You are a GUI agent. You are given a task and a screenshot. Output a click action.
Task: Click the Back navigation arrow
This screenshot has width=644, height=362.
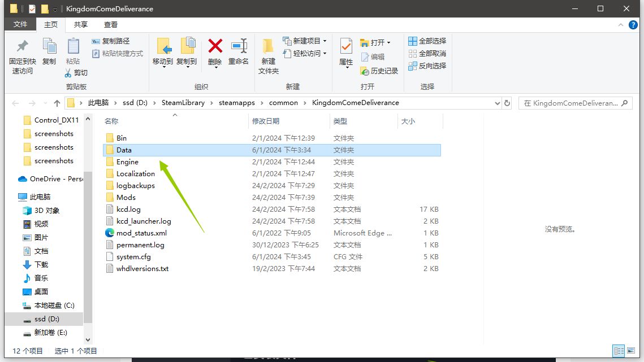[16, 103]
